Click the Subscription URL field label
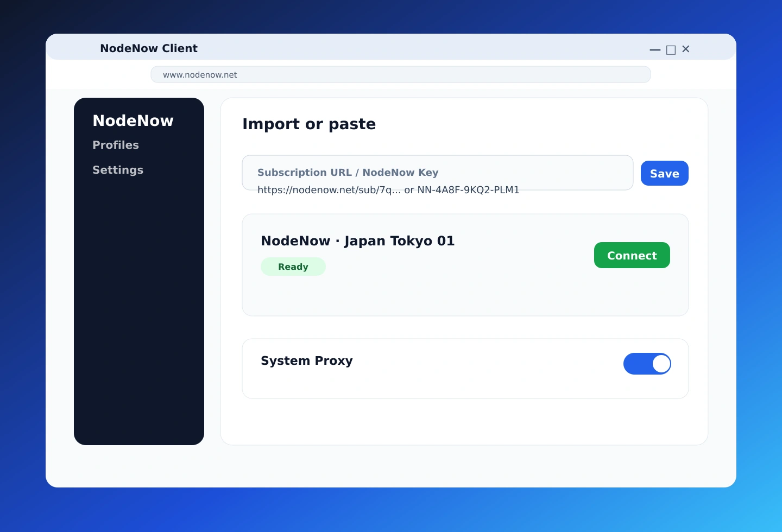782x532 pixels. (x=348, y=173)
